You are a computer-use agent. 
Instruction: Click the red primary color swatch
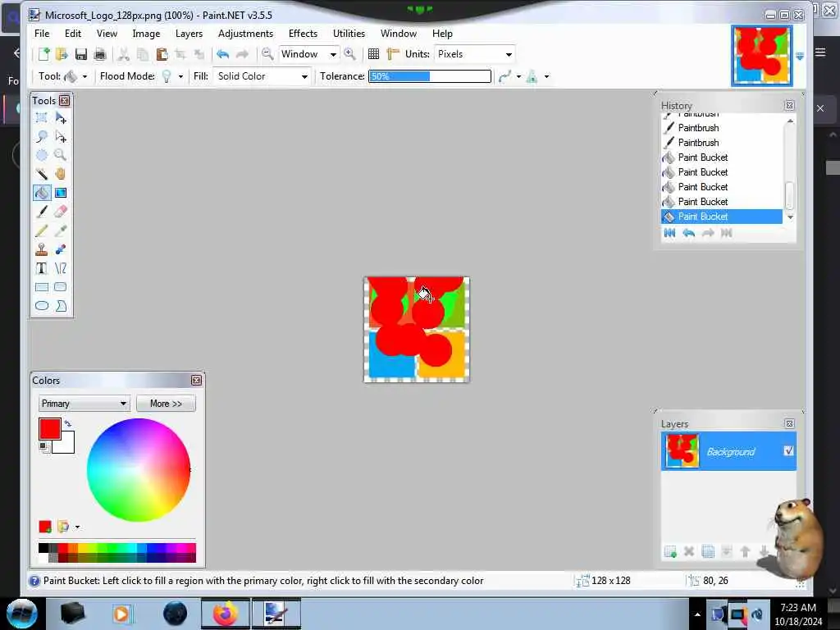pos(50,429)
